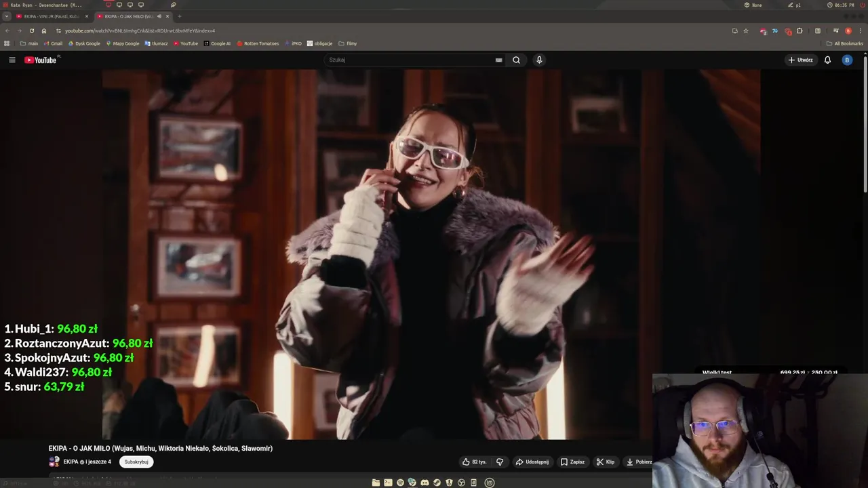Screen dimensions: 868x488
Task: Mute the O JAK MIŁO tab via speaker icon
Action: (x=159, y=16)
